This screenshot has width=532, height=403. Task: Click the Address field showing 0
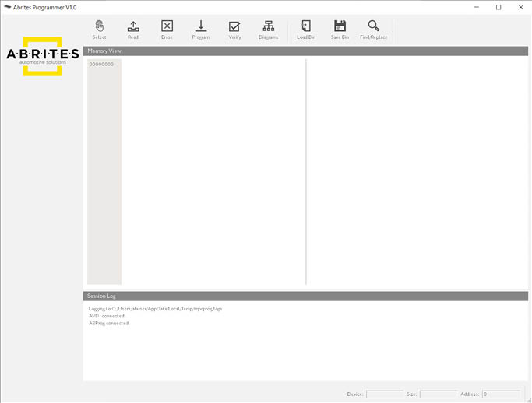pos(500,394)
